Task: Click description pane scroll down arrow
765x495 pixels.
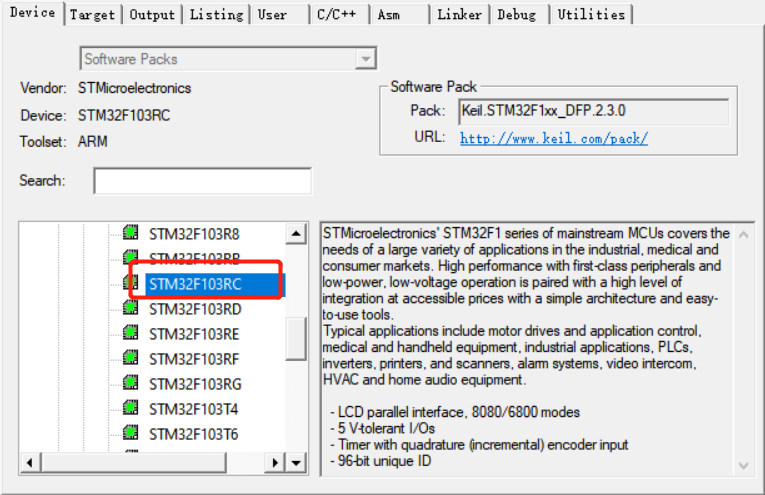Action: (x=744, y=466)
